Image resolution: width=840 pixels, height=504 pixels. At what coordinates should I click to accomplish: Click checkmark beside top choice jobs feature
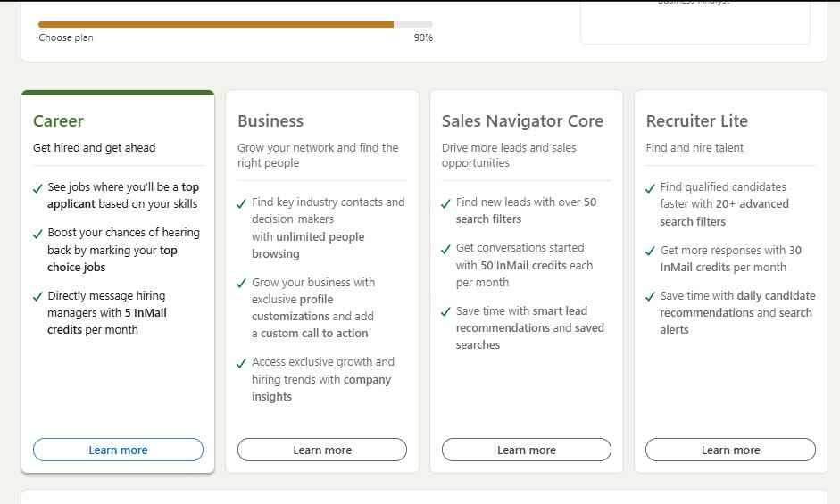37,234
